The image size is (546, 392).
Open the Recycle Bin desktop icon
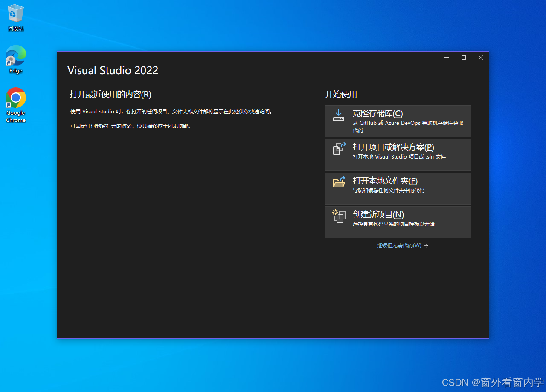pos(16,18)
